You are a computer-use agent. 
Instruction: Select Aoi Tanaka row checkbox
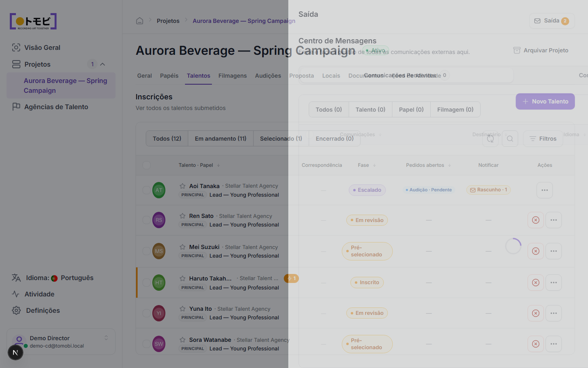(x=146, y=190)
